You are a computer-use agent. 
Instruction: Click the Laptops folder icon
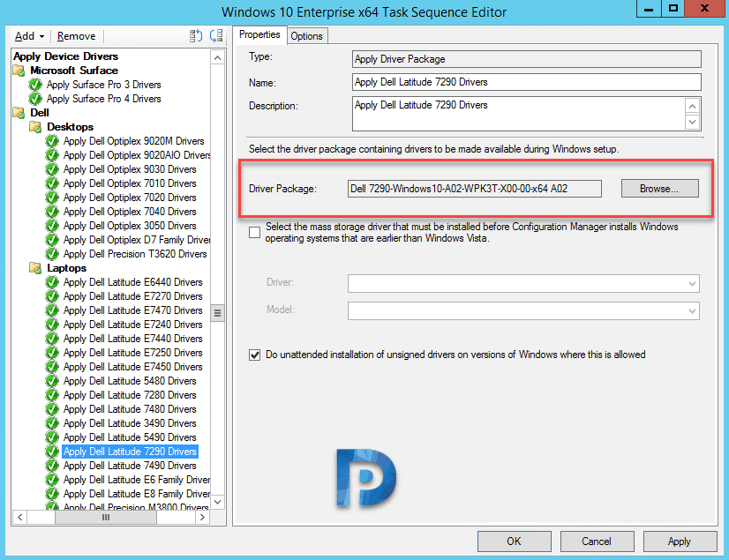36,268
